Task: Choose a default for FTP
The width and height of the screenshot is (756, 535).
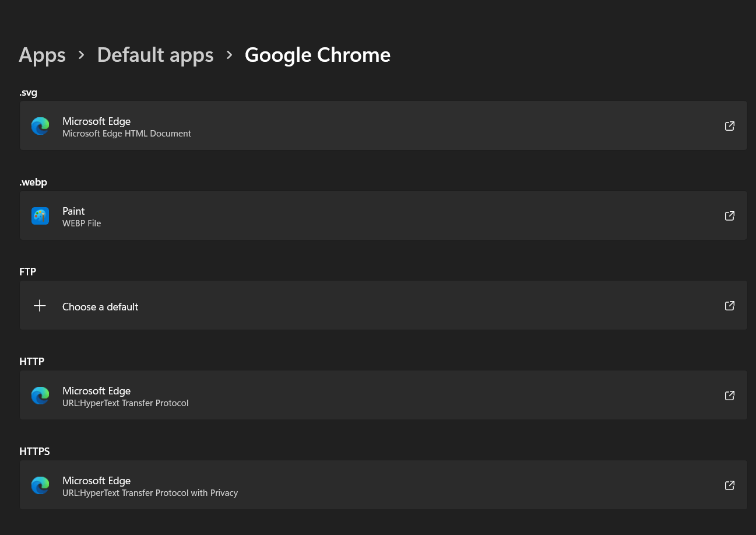Action: coord(100,307)
